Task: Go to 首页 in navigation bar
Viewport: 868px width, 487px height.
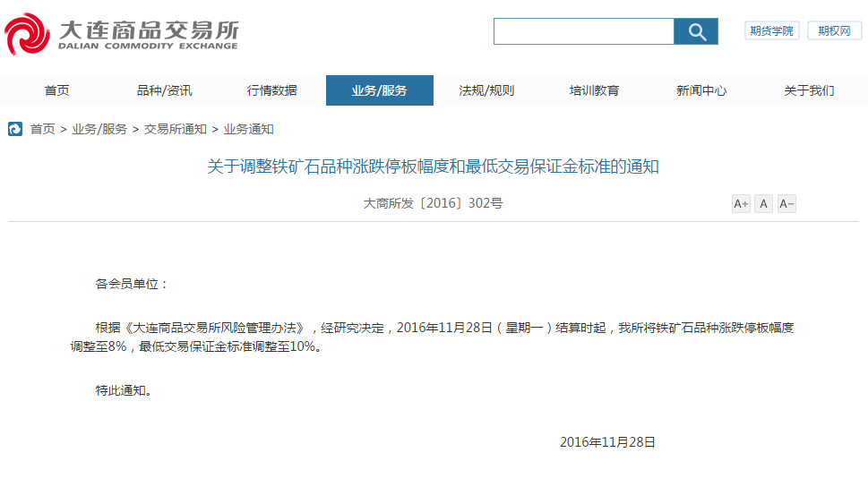Action: pyautogui.click(x=57, y=90)
